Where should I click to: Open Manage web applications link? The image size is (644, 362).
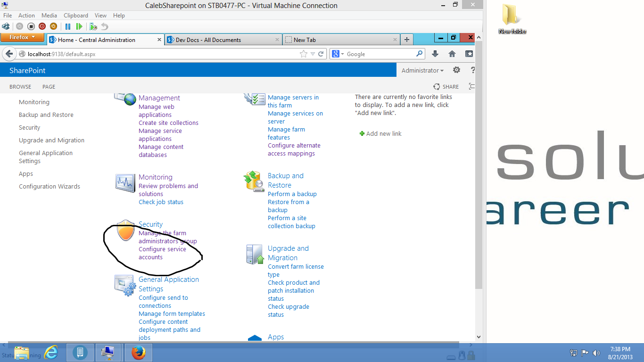(x=157, y=111)
